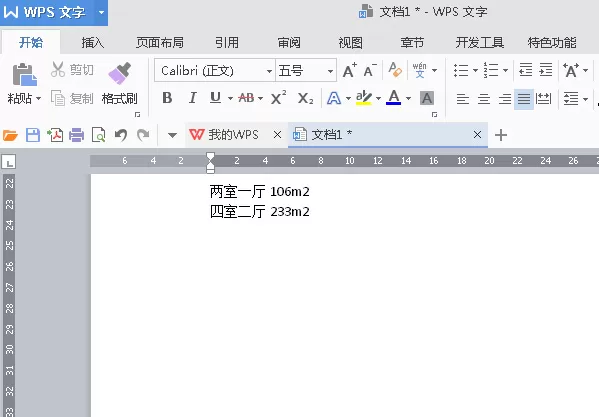Open the 审阅 tab
Screen dimensions: 599x417
pyautogui.click(x=289, y=42)
